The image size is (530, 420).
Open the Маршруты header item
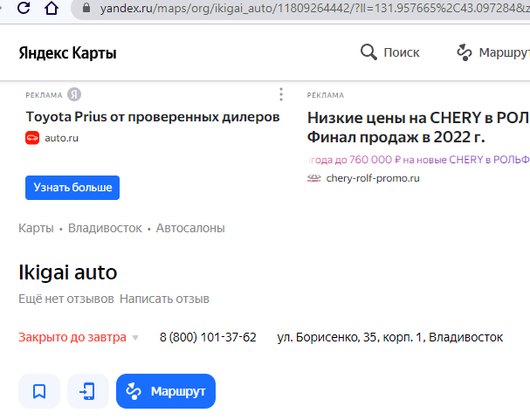[504, 52]
